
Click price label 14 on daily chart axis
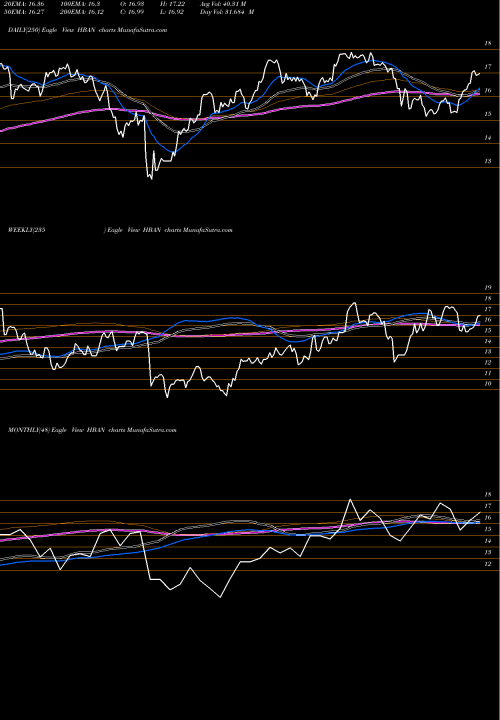pos(488,138)
